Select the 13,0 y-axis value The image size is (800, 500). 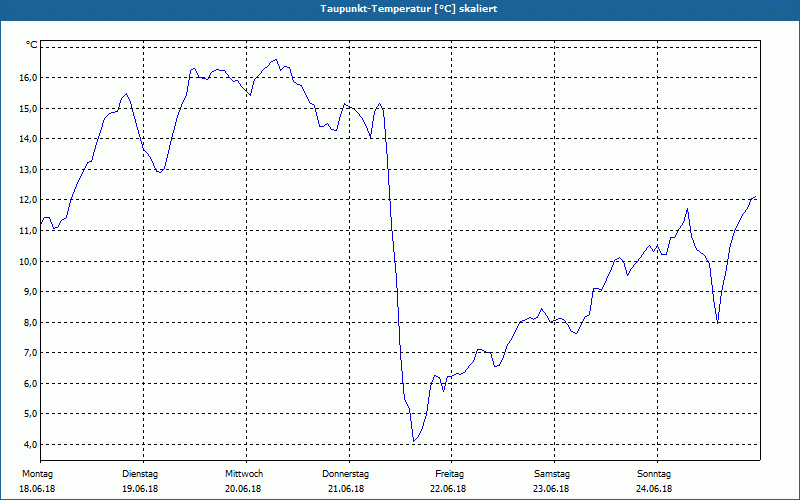point(29,169)
